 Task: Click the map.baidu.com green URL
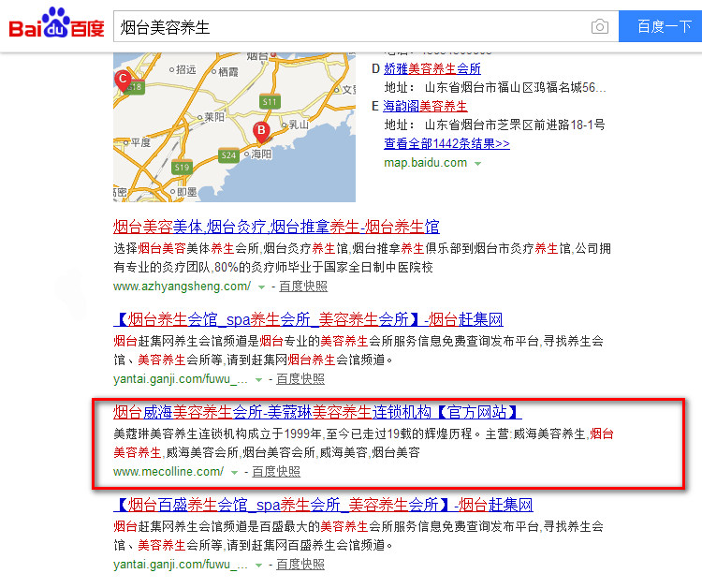(425, 163)
